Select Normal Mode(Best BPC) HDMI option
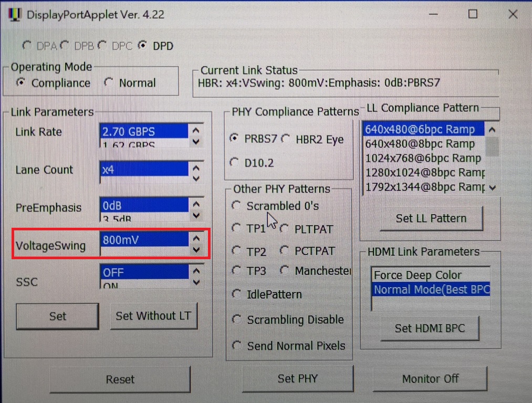Image resolution: width=532 pixels, height=403 pixels. pyautogui.click(x=431, y=290)
